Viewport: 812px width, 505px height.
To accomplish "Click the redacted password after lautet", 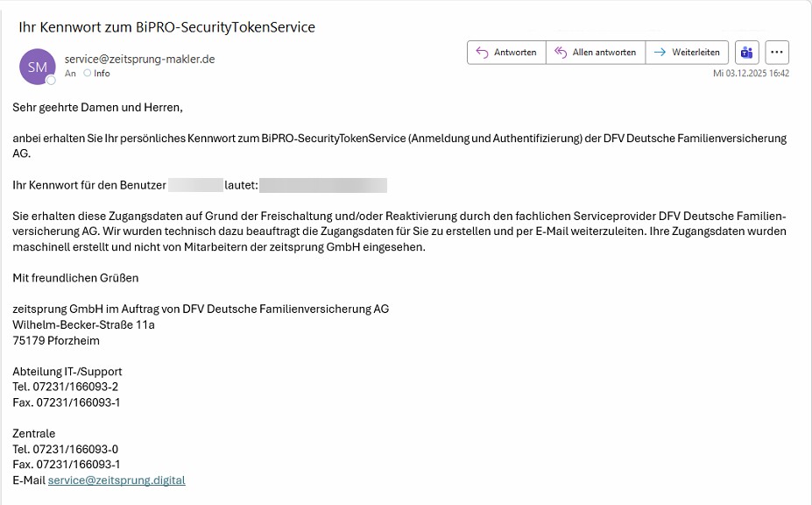I will [x=323, y=186].
